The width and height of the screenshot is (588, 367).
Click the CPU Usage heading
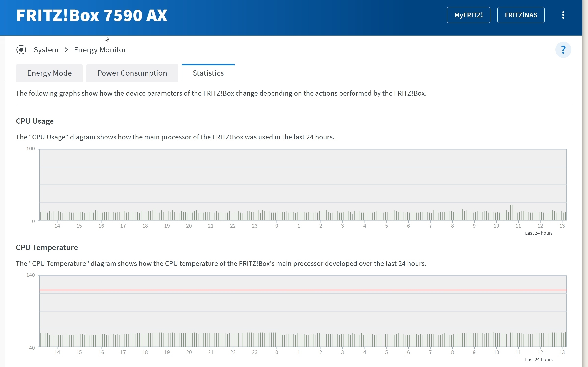35,121
